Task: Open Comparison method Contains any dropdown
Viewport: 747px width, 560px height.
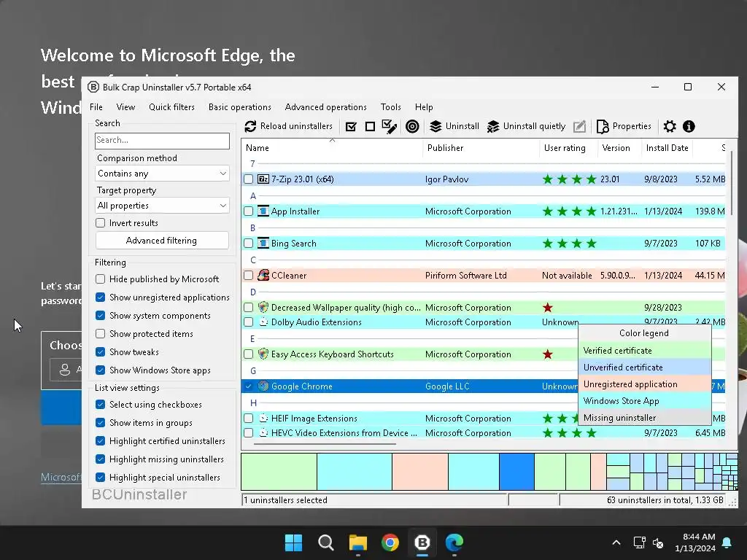Action: [x=162, y=174]
